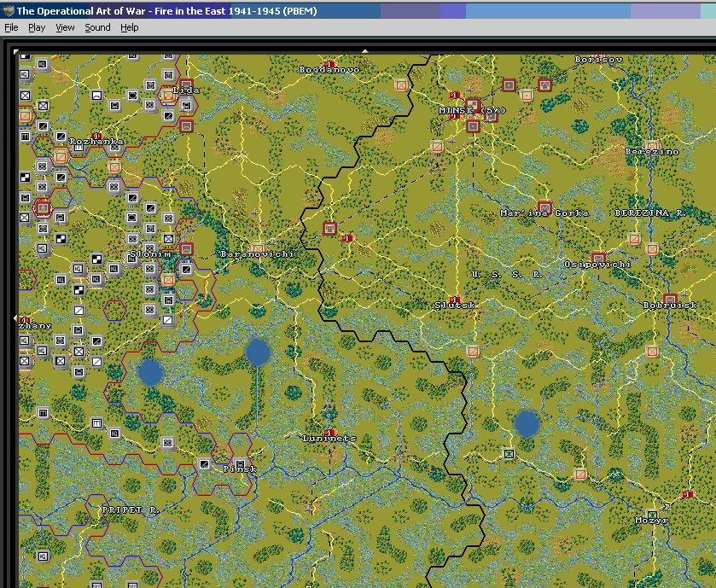Click the U. S. S. R. map label
716x588 pixels.
pos(507,274)
